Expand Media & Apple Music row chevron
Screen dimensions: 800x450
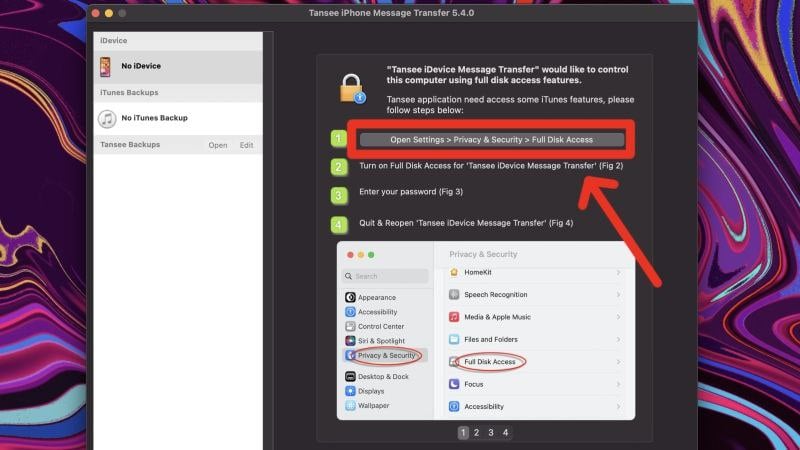click(618, 317)
